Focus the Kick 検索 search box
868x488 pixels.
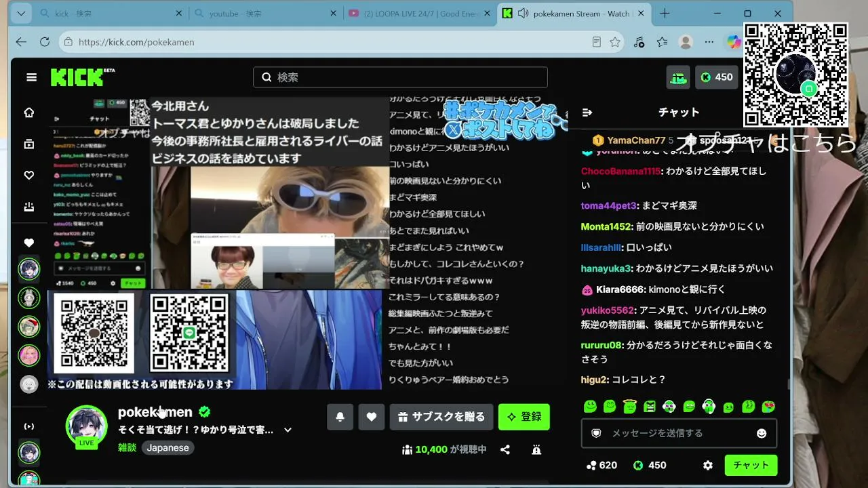pos(400,77)
